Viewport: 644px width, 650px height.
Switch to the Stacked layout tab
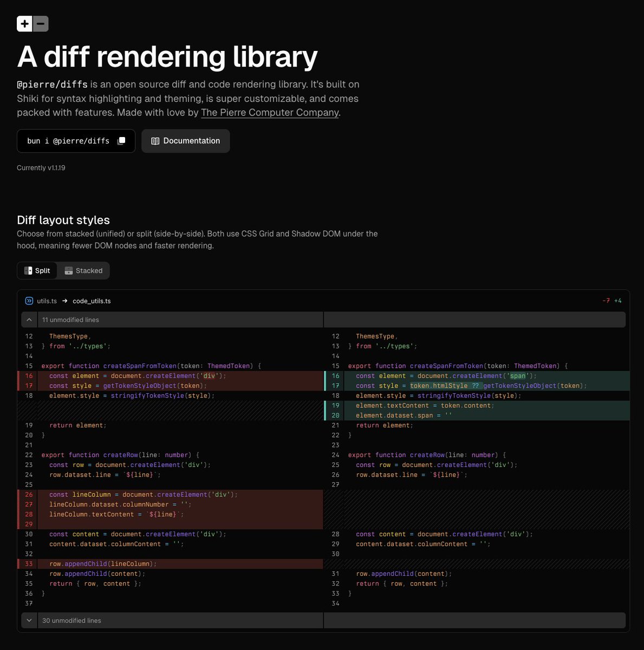tap(83, 270)
